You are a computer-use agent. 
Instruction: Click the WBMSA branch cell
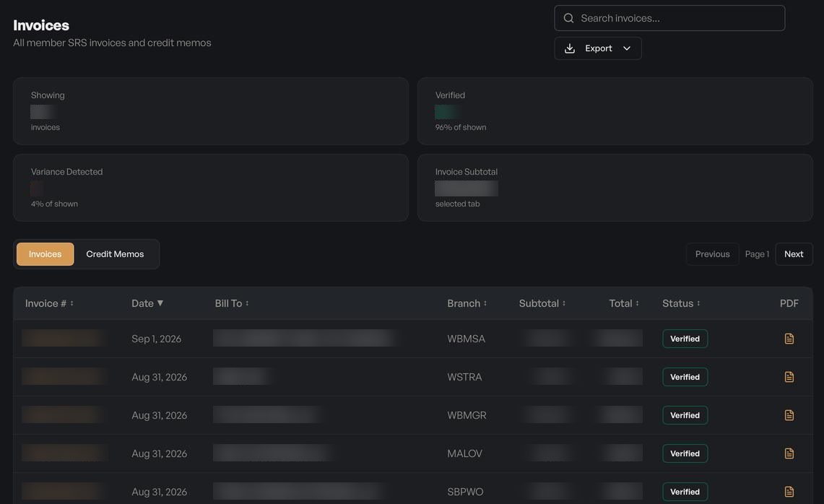click(466, 339)
